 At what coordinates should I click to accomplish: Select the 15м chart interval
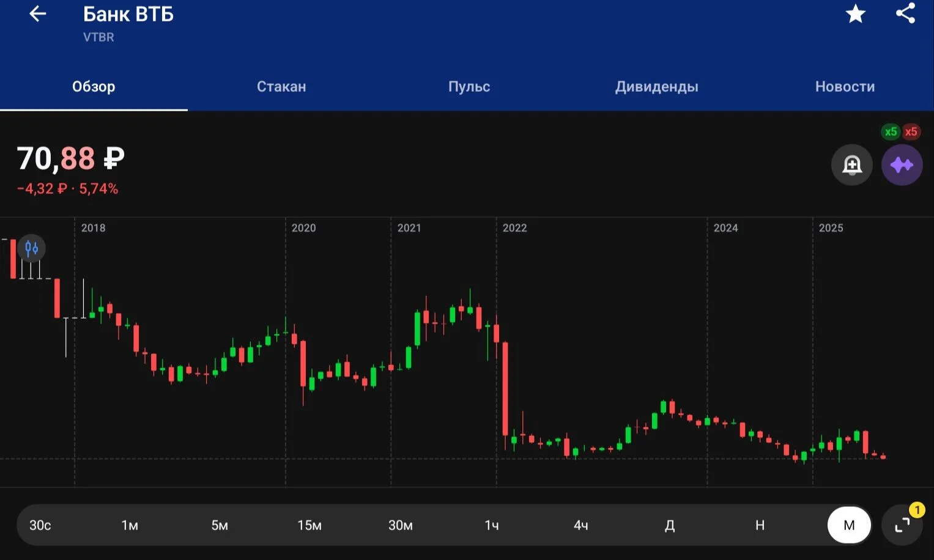[309, 525]
